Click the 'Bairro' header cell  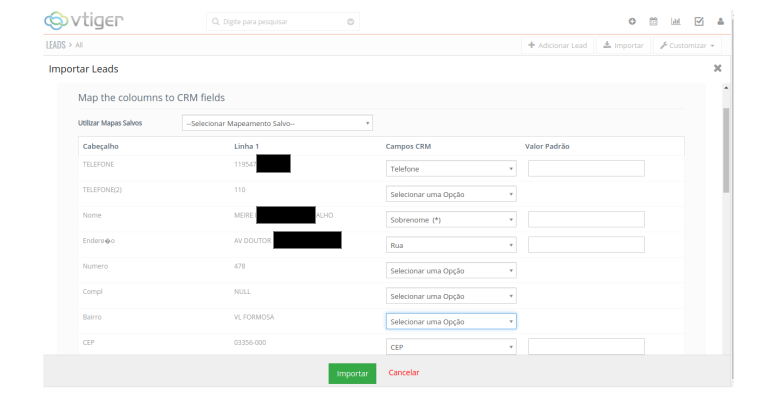click(x=92, y=317)
